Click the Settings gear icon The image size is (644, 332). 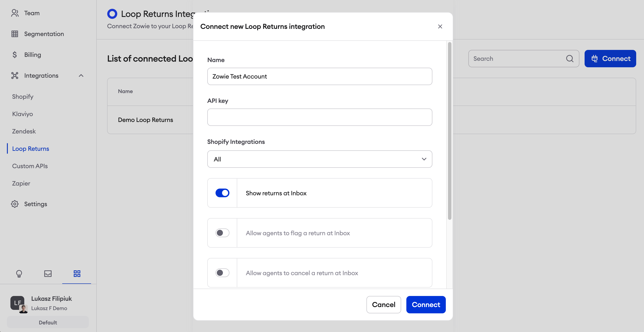[x=15, y=204]
